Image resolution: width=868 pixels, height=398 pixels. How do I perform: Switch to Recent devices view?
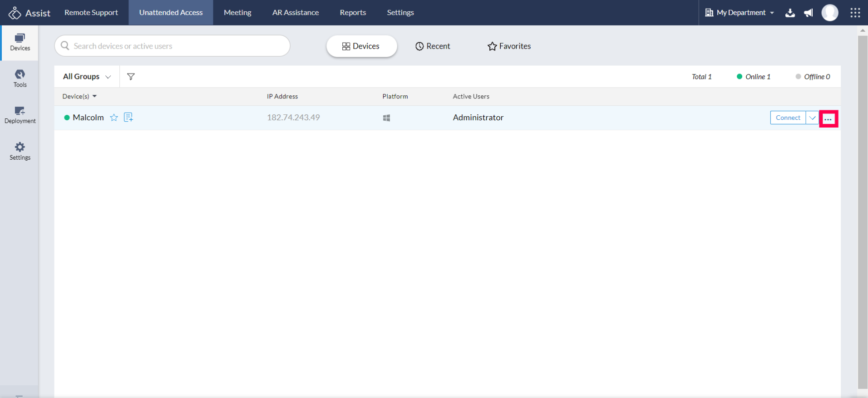433,46
